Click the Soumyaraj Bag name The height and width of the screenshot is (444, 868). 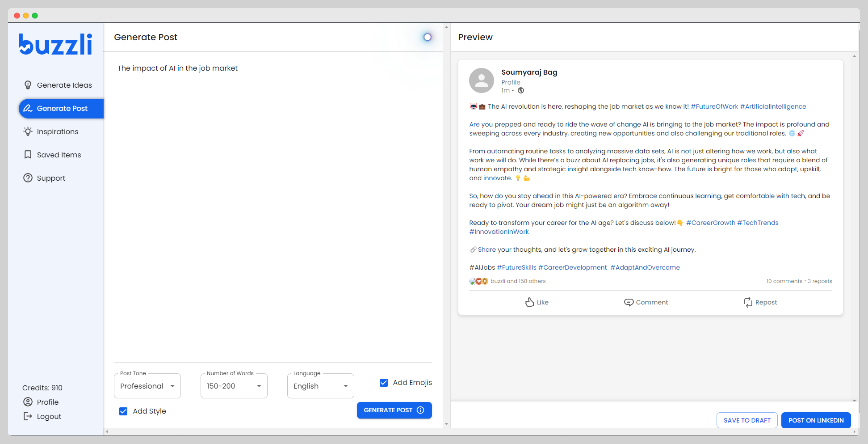click(529, 72)
